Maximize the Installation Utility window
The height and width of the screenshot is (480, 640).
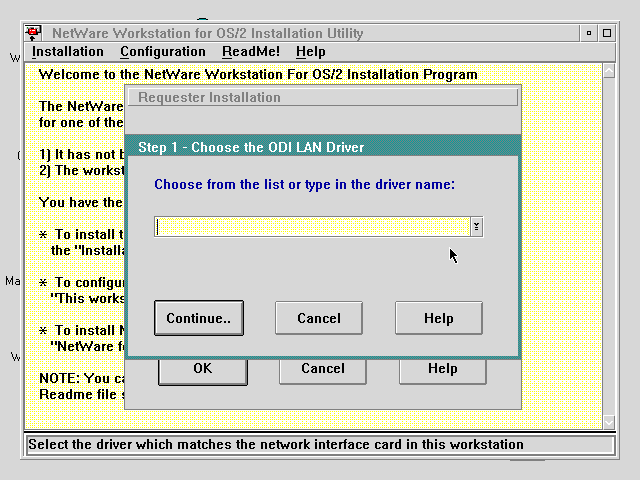607,33
